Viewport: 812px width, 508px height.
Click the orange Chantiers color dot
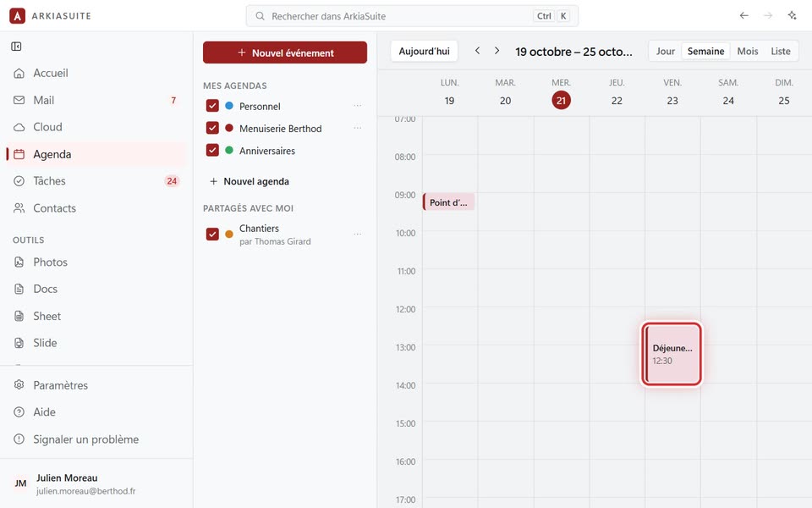pos(229,235)
